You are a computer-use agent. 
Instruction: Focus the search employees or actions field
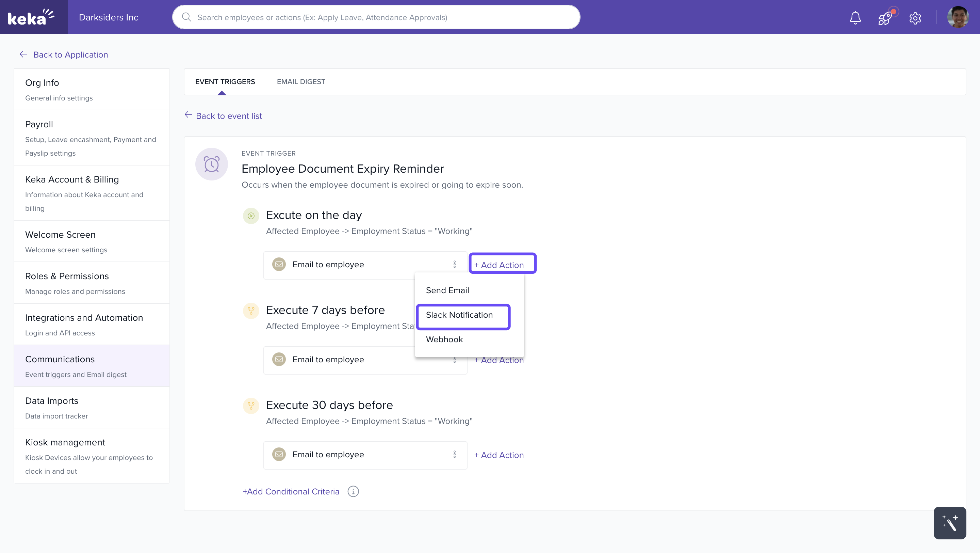[x=376, y=17]
